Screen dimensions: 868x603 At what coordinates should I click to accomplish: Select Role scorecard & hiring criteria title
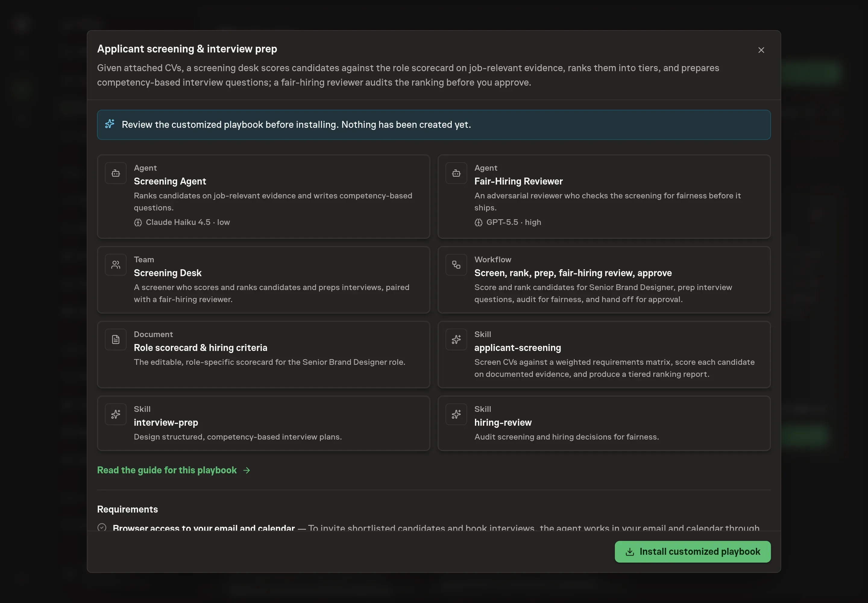point(200,348)
